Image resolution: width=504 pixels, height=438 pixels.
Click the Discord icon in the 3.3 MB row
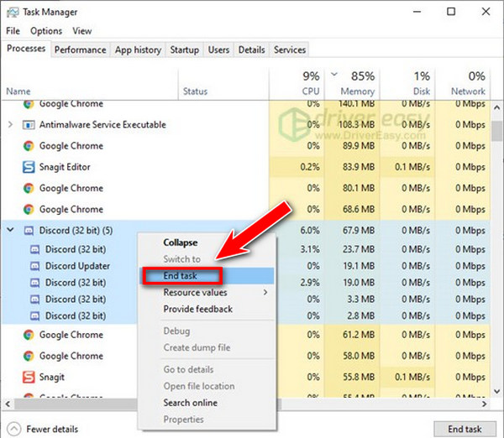pyautogui.click(x=34, y=300)
